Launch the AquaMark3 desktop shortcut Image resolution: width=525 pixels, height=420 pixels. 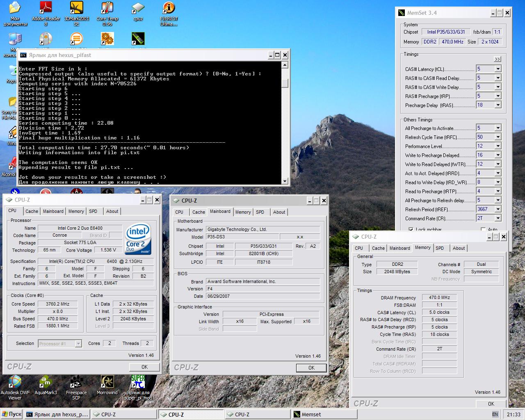click(x=46, y=385)
